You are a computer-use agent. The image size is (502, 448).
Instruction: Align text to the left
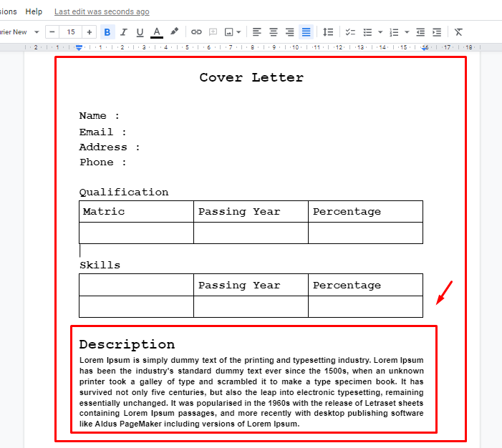coord(257,32)
